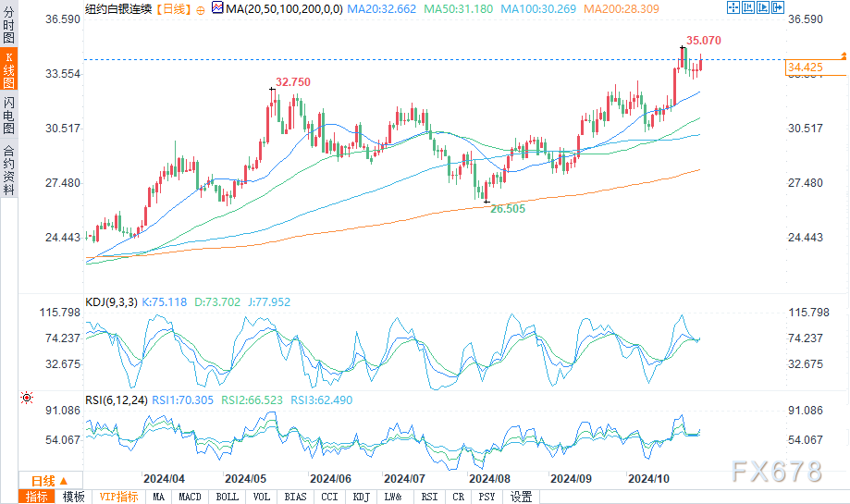The width and height of the screenshot is (850, 504).
Task: Apply the CCI indicator button
Action: coord(329,497)
